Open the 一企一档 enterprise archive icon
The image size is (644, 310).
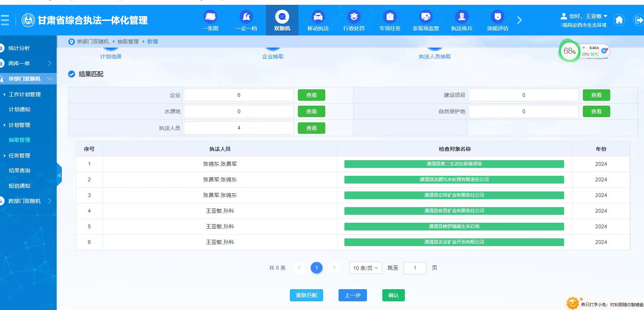coord(246,17)
